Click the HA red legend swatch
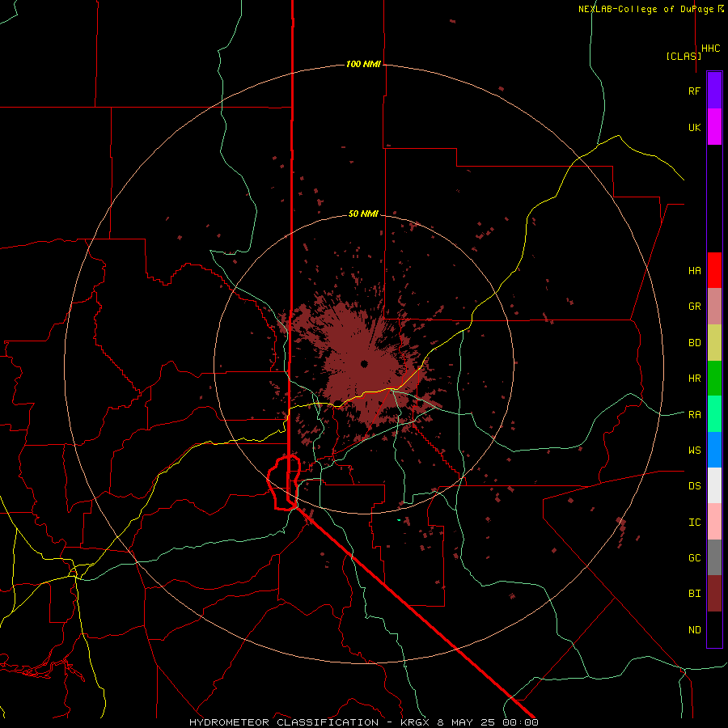728x728 pixels. coord(714,270)
